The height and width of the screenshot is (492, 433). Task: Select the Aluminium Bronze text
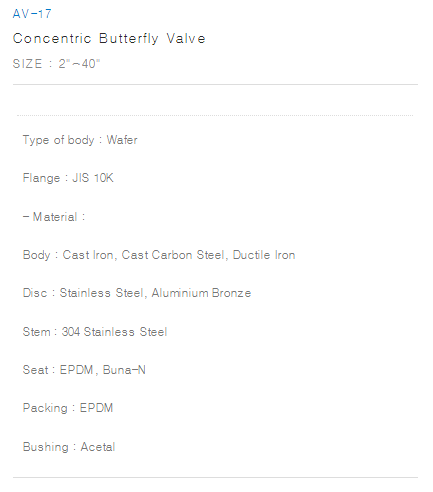tap(201, 293)
